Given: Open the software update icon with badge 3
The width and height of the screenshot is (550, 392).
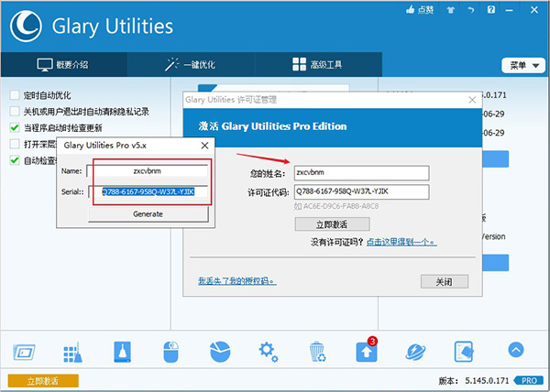Looking at the screenshot, I should [x=367, y=350].
